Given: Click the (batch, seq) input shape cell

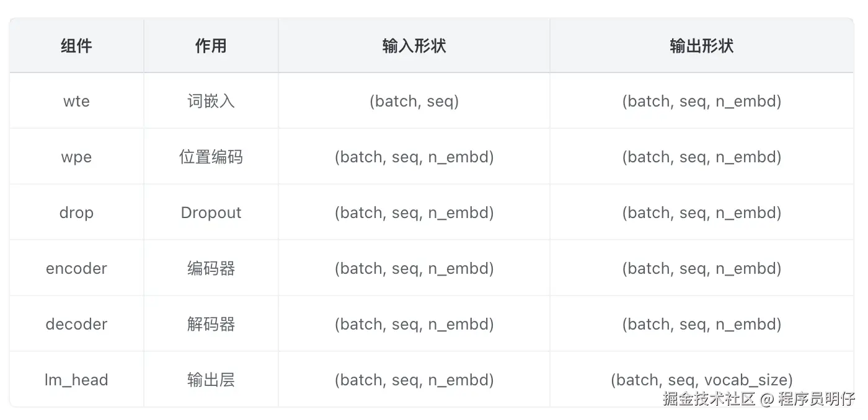Looking at the screenshot, I should [x=414, y=101].
